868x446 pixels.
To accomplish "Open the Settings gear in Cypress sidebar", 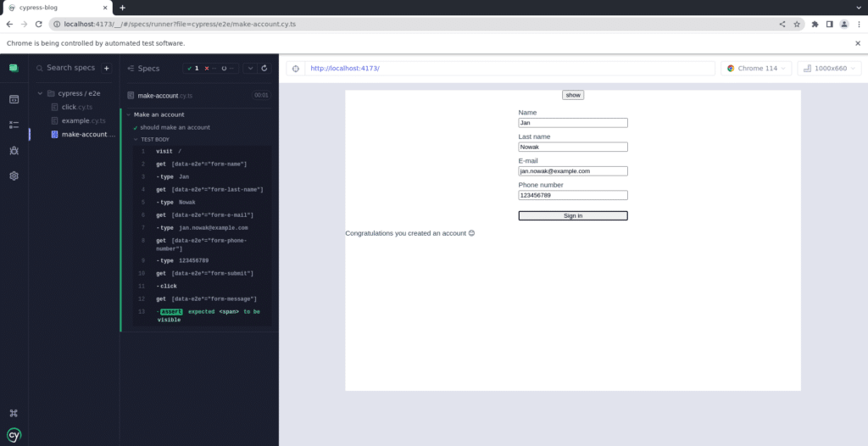I will tap(14, 176).
